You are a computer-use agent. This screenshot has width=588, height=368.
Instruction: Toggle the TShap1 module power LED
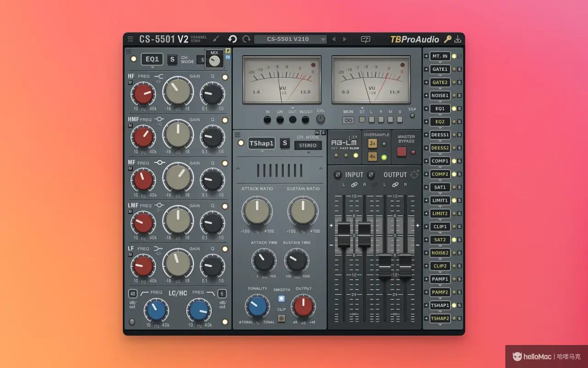point(241,143)
